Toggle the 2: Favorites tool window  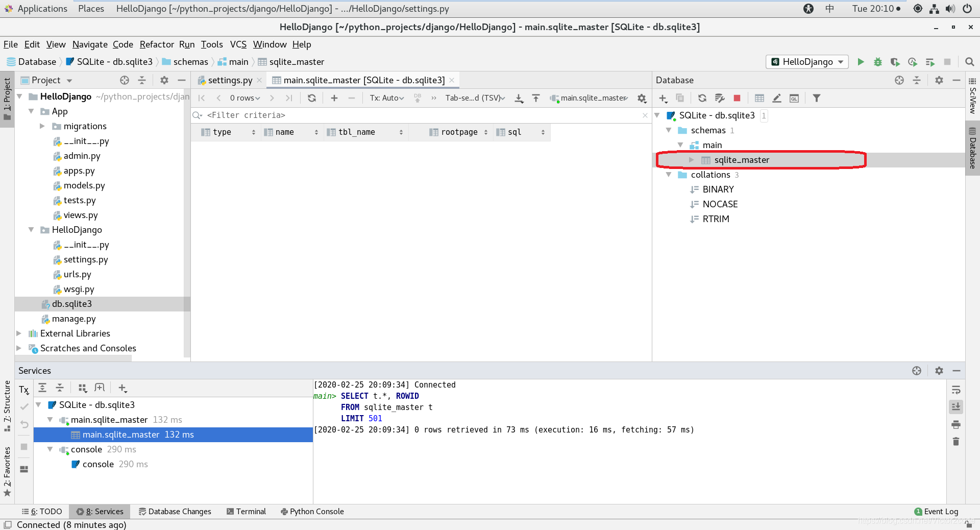pos(7,471)
